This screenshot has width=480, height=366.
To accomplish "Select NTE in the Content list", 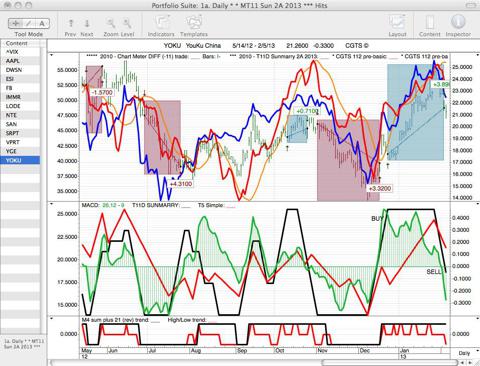I will coord(21,115).
